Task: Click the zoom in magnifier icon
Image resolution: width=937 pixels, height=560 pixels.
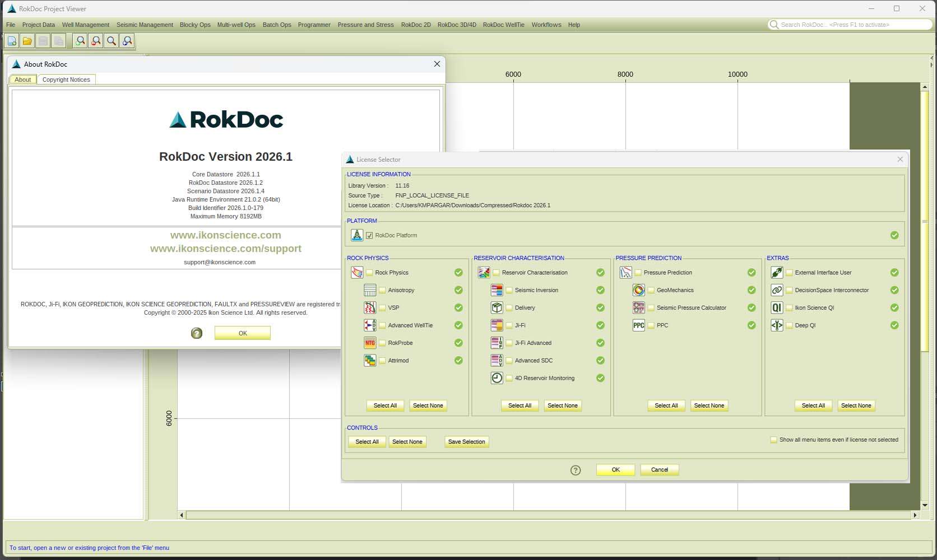Action: point(80,41)
